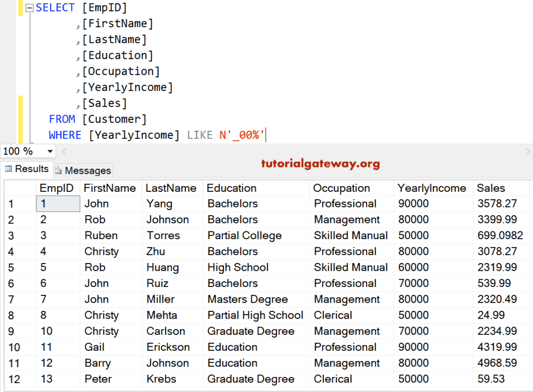The width and height of the screenshot is (533, 392).
Task: Click the right scroll arrow of the editor
Action: click(x=528, y=151)
